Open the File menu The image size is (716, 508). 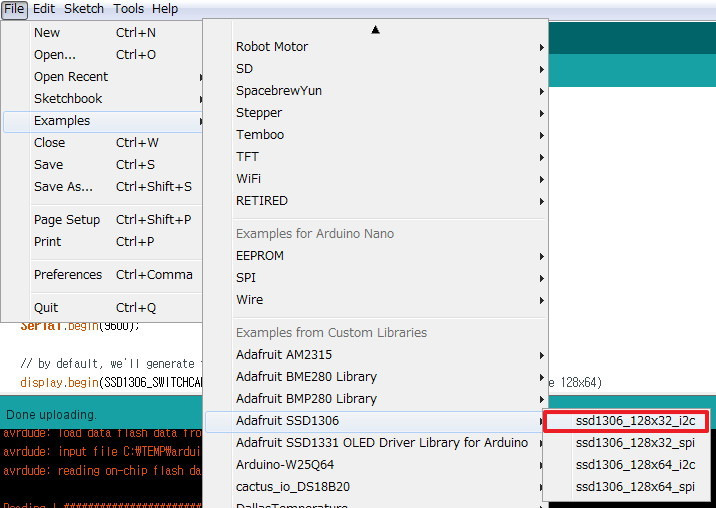point(14,9)
